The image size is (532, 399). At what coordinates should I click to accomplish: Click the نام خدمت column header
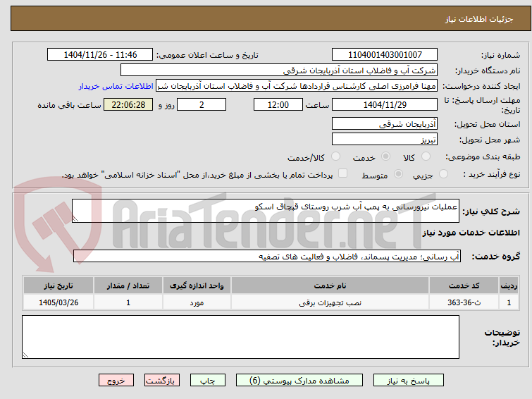(x=330, y=286)
